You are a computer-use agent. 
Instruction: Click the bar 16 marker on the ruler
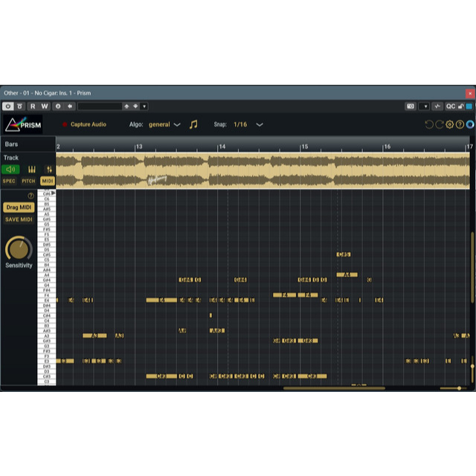click(x=387, y=147)
